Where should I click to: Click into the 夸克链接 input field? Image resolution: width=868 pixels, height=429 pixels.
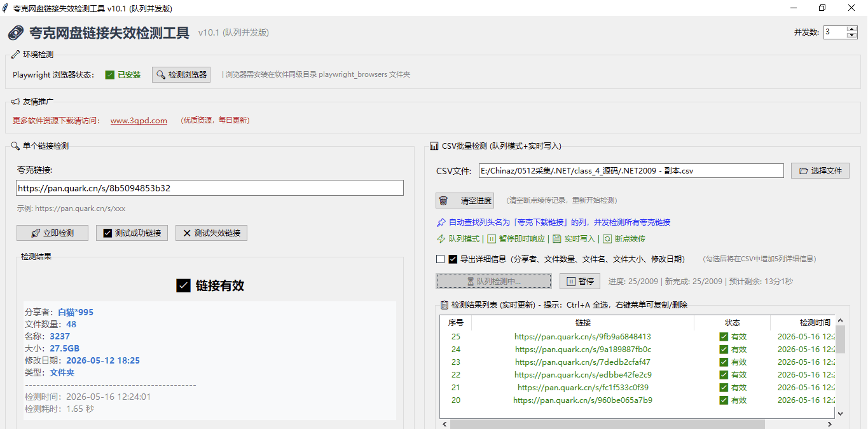point(210,188)
